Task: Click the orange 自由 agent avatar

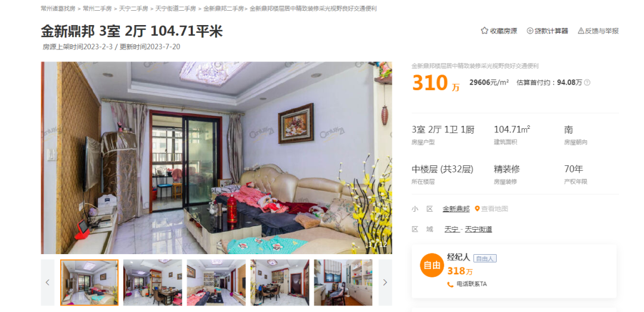Action: 432,265
